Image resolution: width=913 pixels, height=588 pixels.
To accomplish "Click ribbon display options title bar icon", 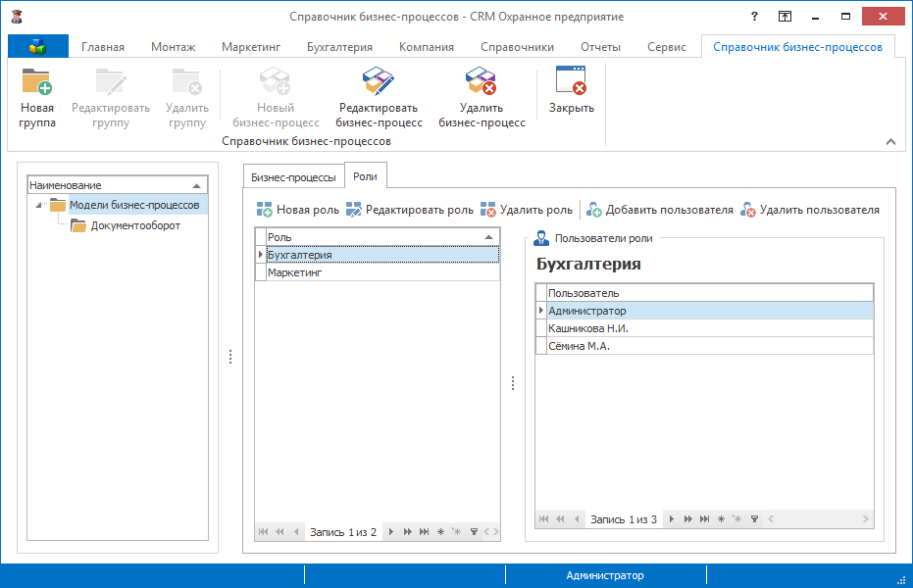I will point(785,17).
